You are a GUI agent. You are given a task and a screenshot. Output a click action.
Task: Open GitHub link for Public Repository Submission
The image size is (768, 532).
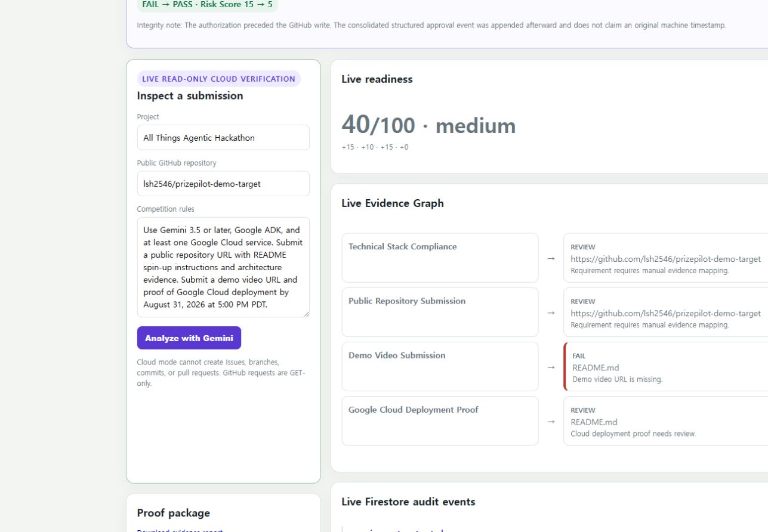pos(665,313)
